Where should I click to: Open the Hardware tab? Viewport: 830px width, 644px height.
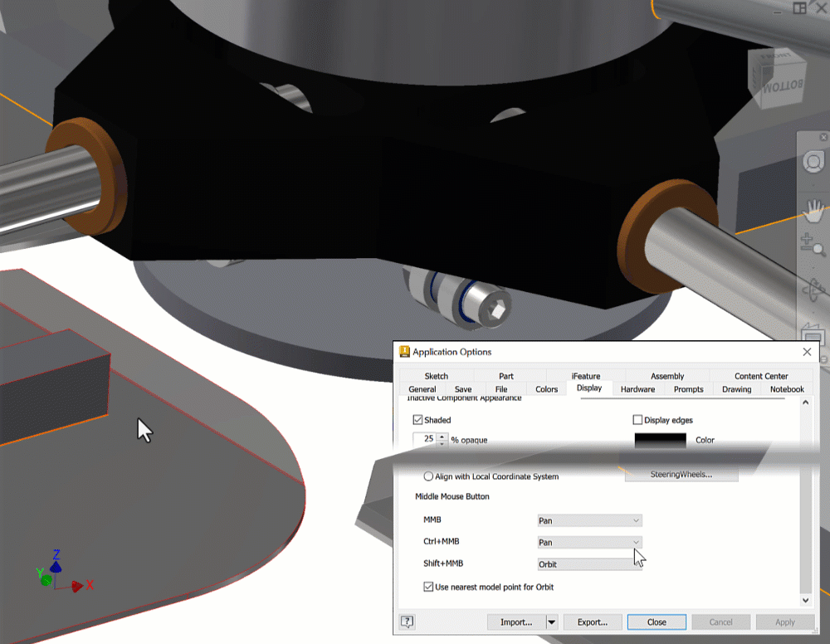point(637,389)
